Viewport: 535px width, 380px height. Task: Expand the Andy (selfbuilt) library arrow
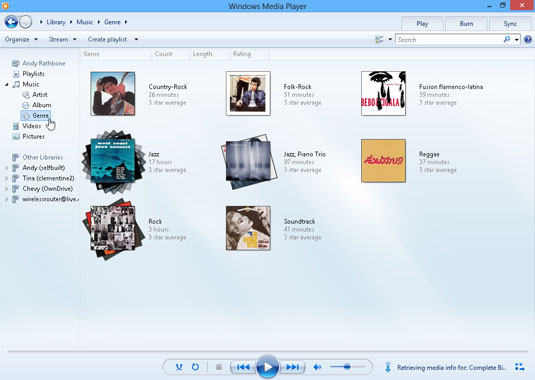pos(6,168)
